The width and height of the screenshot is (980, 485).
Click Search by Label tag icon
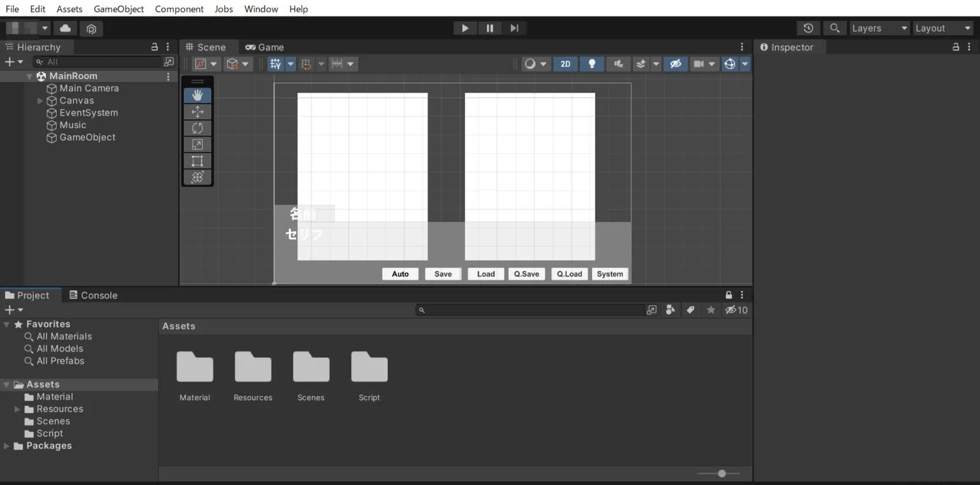point(690,310)
